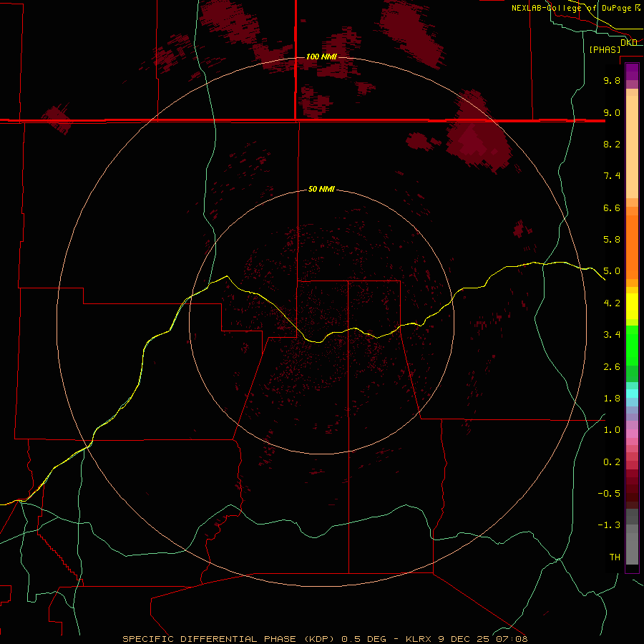The image size is (644, 644).
Task: Click the 5.8 scale value label
Action: [612, 240]
